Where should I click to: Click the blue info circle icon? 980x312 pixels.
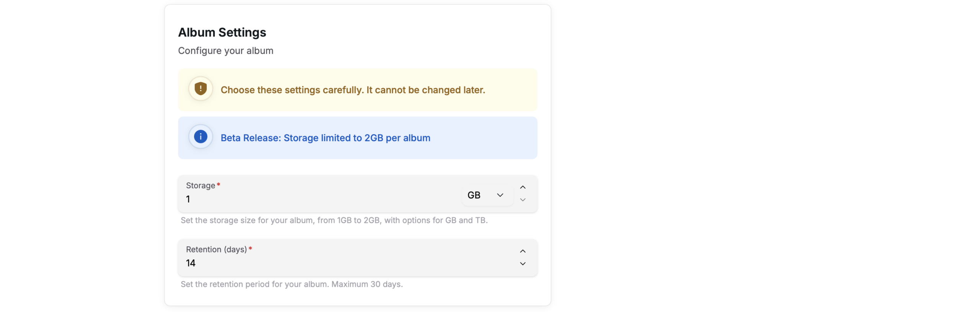pyautogui.click(x=200, y=136)
